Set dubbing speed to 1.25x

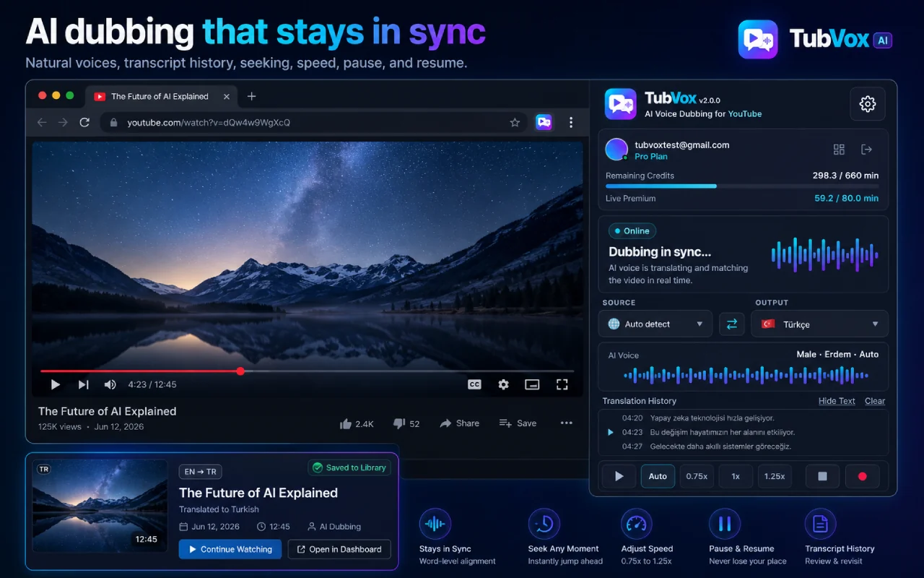(775, 476)
